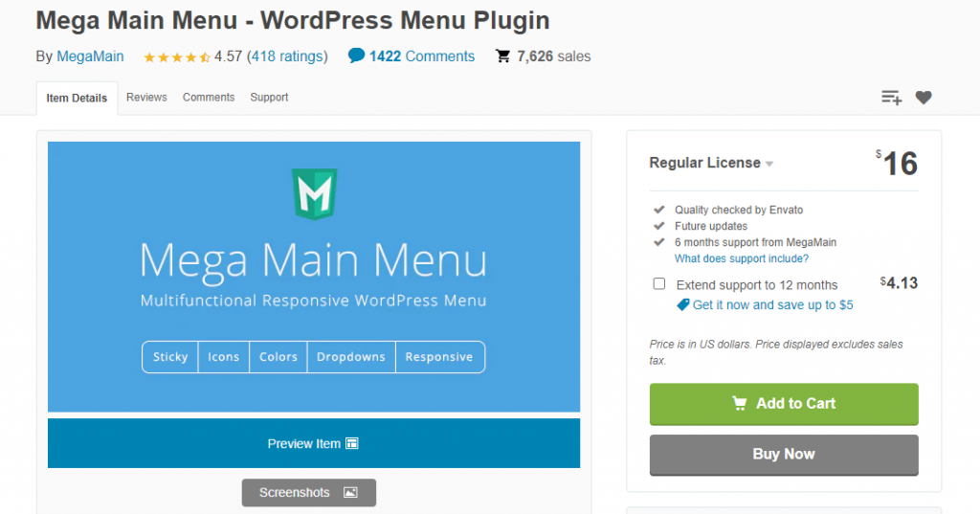980x514 pixels.
Task: Open What does support include link
Action: (x=742, y=258)
